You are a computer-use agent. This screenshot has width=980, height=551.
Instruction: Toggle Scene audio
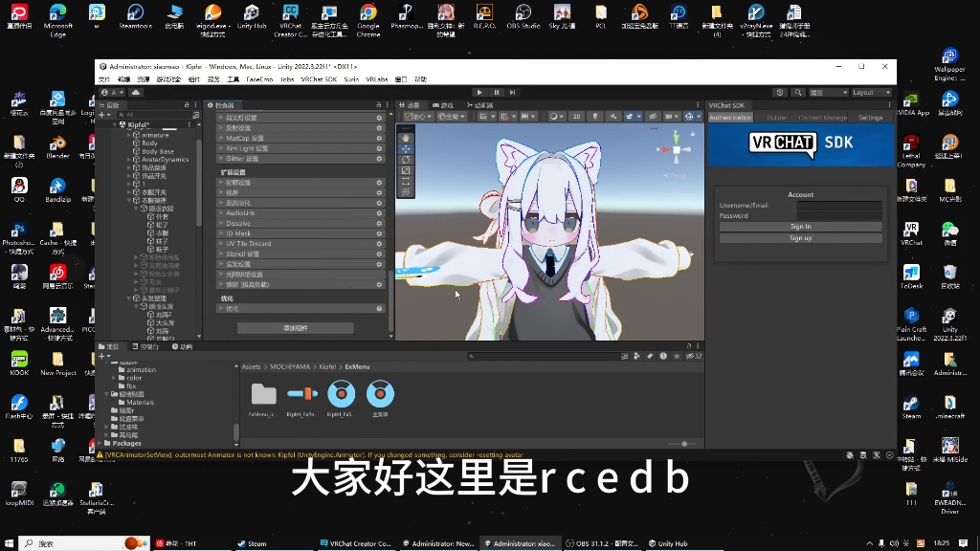(x=613, y=116)
